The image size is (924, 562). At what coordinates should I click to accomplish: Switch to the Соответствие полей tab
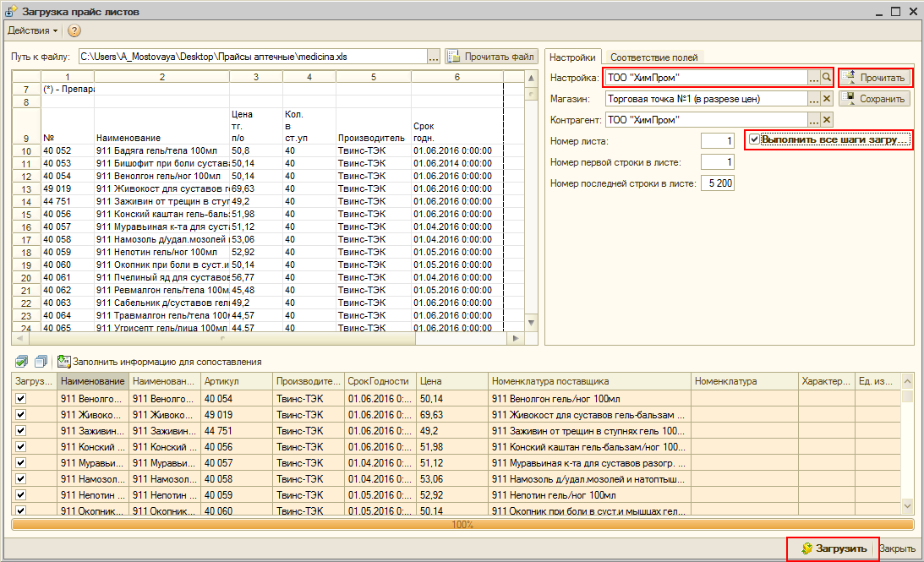(653, 57)
